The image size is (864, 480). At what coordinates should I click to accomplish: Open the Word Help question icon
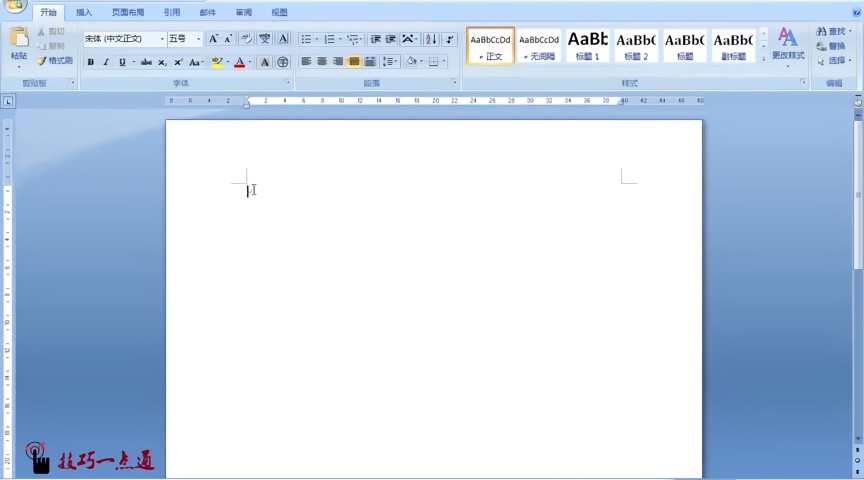(857, 12)
